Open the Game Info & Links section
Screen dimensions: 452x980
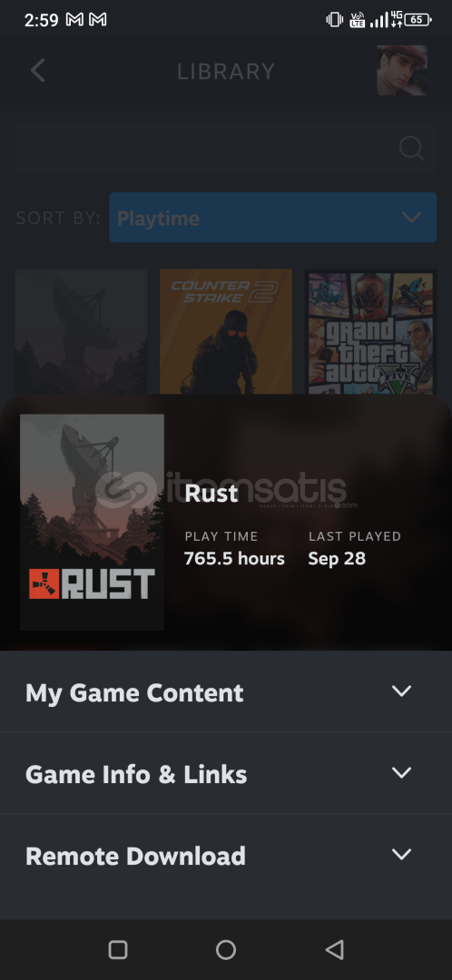[226, 773]
